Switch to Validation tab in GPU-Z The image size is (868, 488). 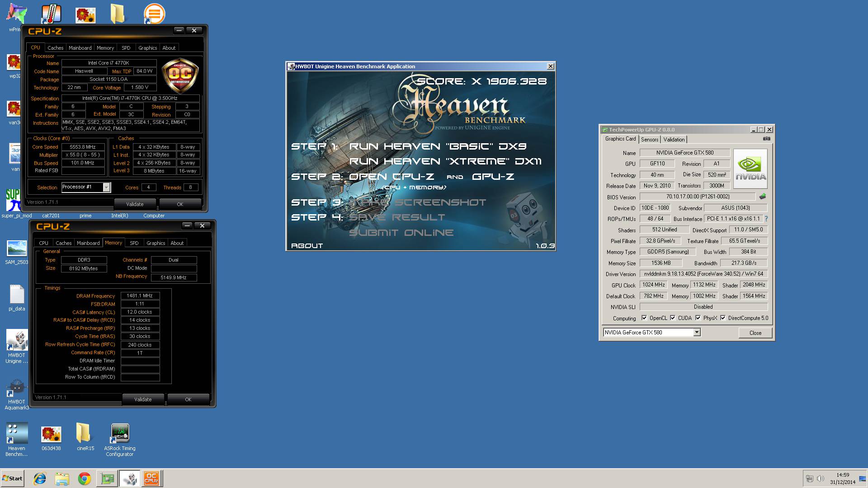[674, 140]
